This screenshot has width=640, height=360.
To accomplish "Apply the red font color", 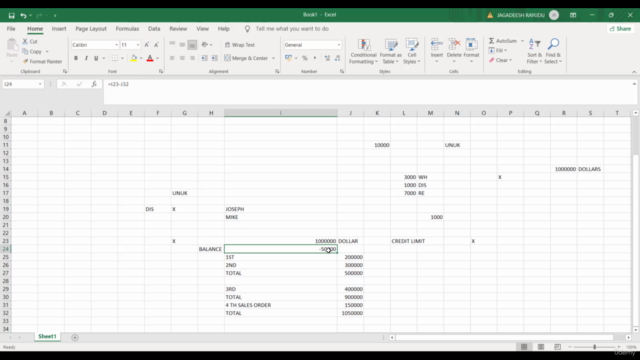I will click(150, 58).
